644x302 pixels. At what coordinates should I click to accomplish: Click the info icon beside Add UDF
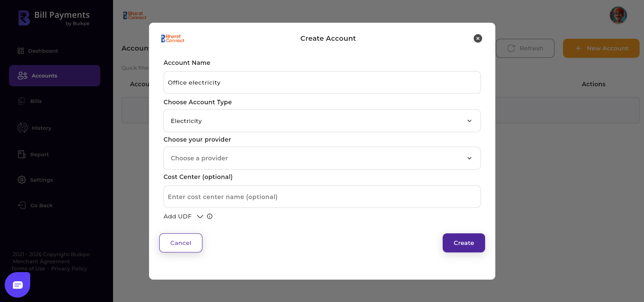pos(210,216)
